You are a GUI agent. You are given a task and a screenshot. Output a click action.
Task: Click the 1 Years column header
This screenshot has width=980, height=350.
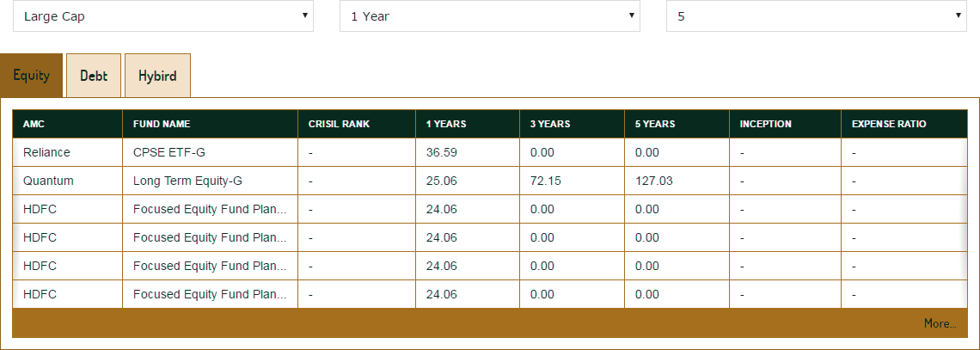pyautogui.click(x=446, y=124)
